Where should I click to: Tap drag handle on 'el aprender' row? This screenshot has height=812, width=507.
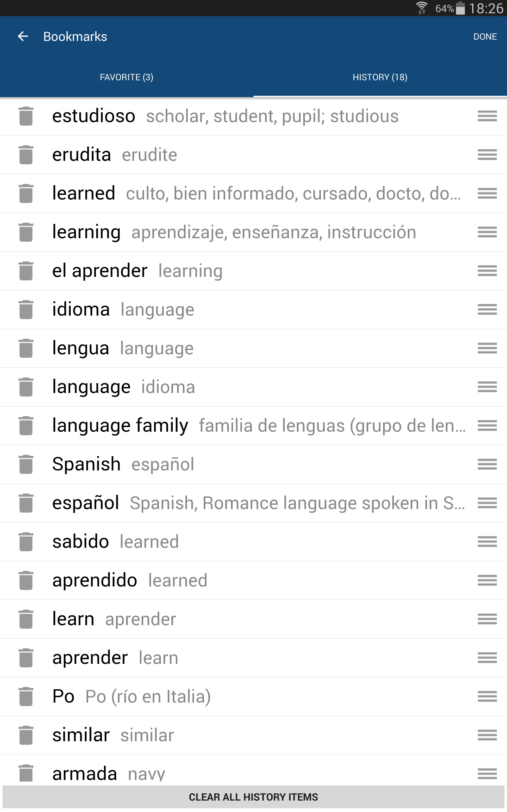pos(487,271)
